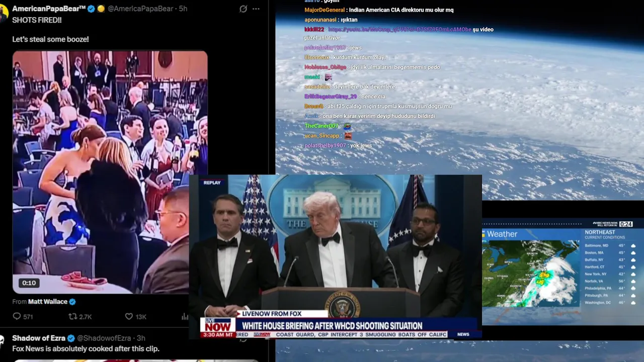Click the blue verified badge beside AmericanPapaBear
Viewport: 644px width, 362px height.
[91, 9]
